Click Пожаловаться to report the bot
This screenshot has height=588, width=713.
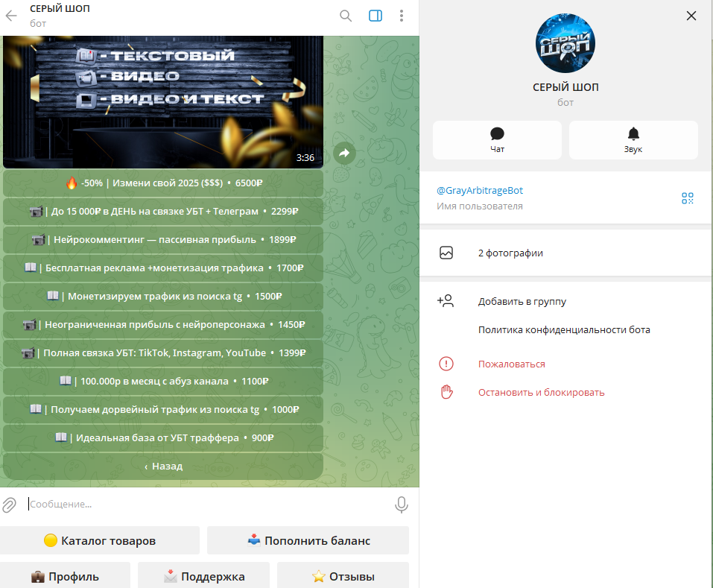511,364
